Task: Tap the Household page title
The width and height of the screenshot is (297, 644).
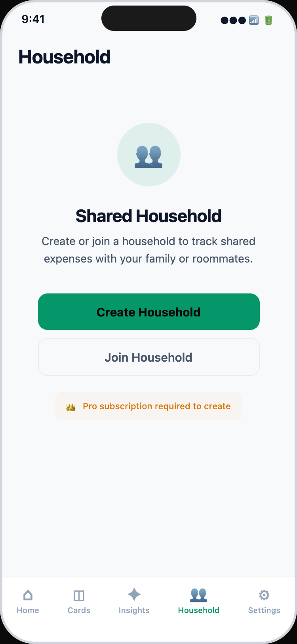Action: point(65,57)
